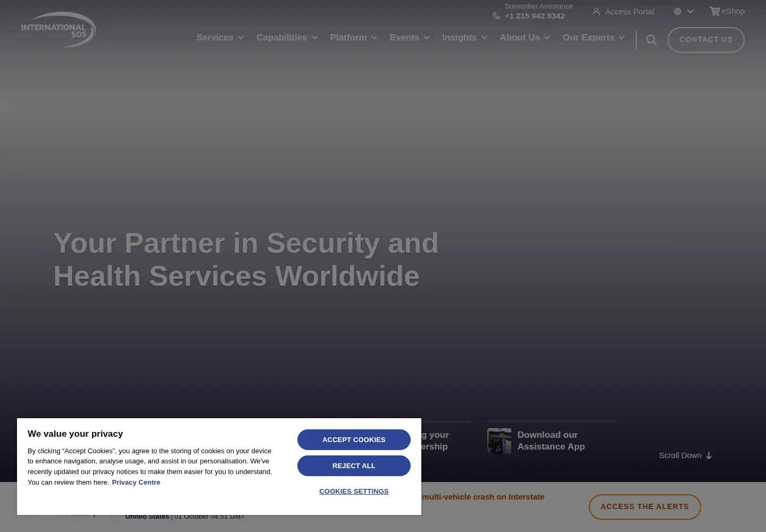766x532 pixels.
Task: Open the Platform menu item
Action: [x=348, y=38]
